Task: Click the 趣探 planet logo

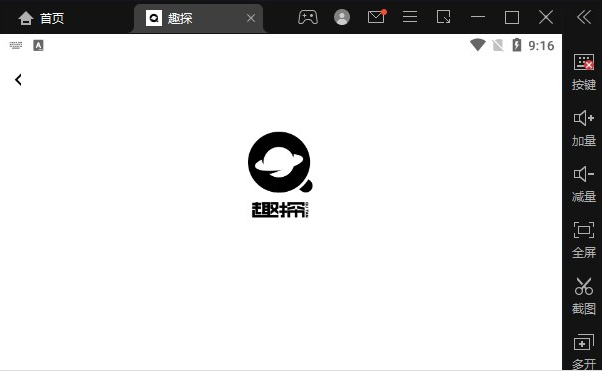Action: point(280,162)
